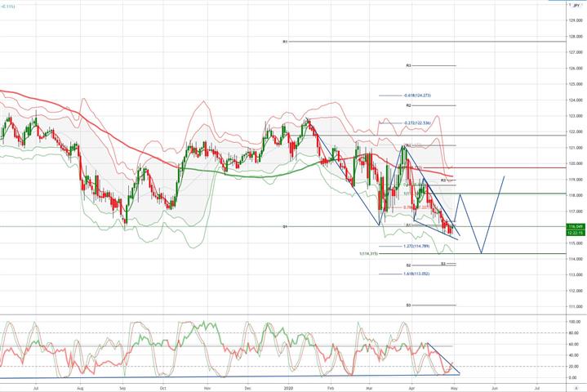Toggle the auto-scale A button

pyautogui.click(x=576, y=388)
